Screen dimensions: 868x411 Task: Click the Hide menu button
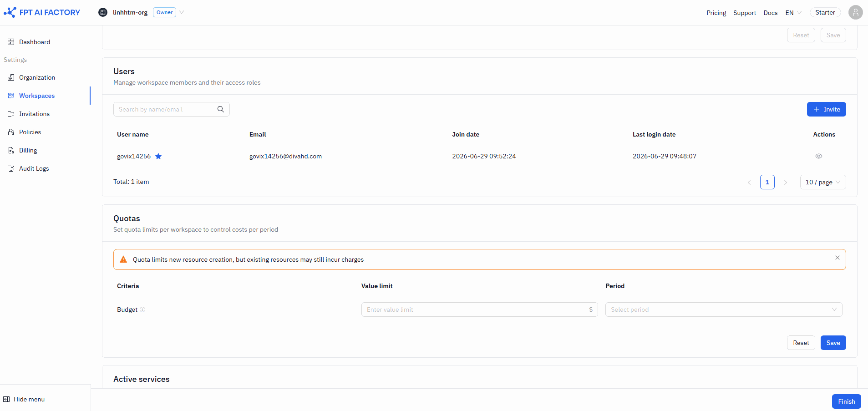(24, 399)
